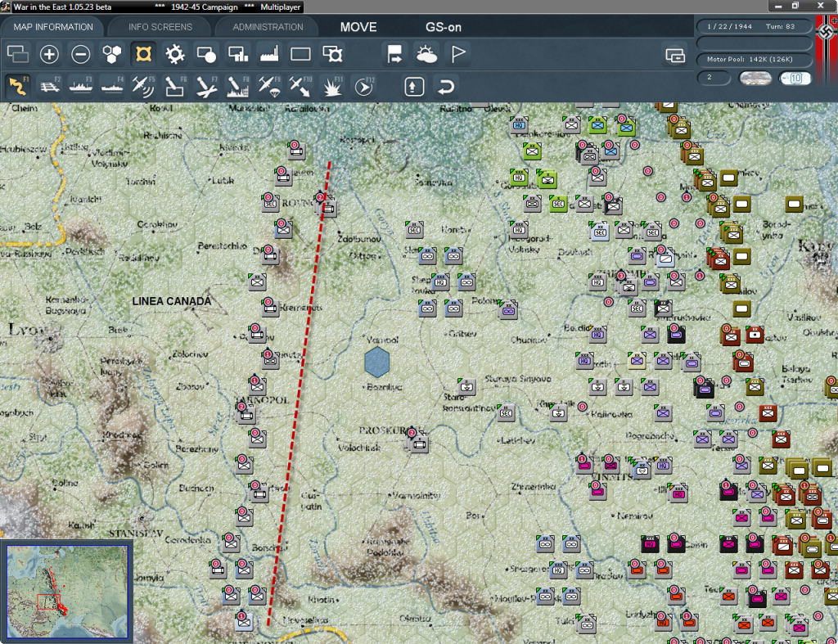Toggle the highlighted yellow rounded-square map overlay icon
Image resolution: width=838 pixels, height=644 pixels.
click(x=143, y=54)
